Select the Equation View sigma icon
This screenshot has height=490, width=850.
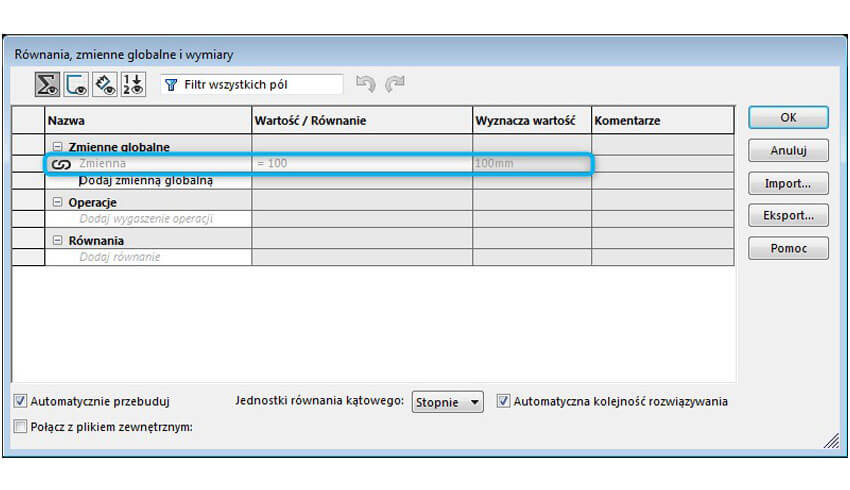coord(47,85)
